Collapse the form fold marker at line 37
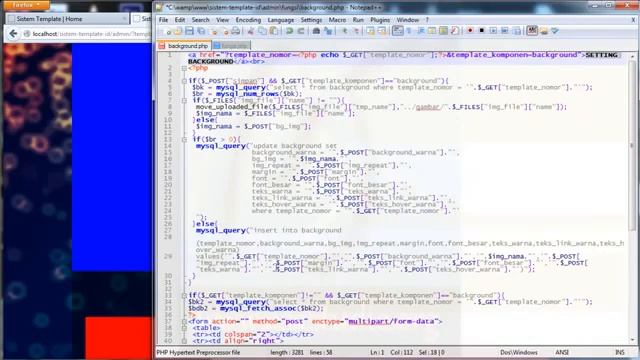 [184, 322]
